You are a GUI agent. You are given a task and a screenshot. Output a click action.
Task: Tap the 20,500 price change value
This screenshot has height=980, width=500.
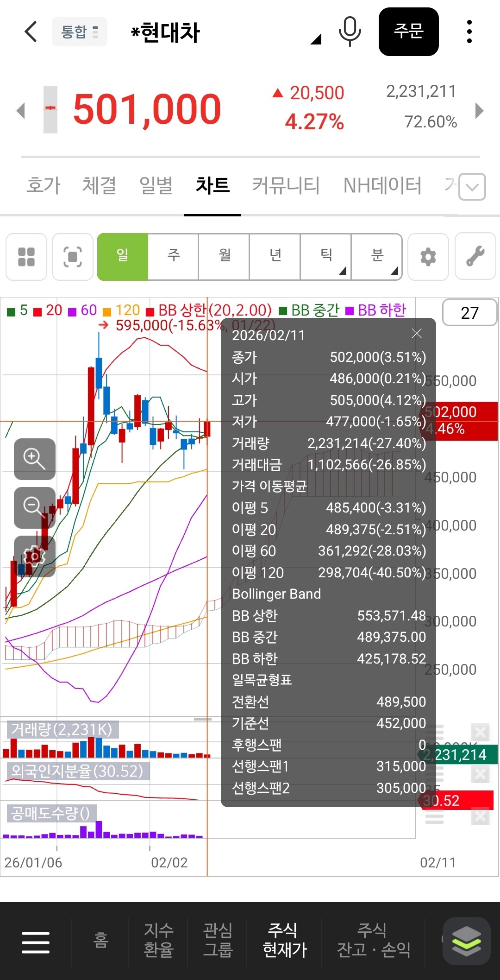pyautogui.click(x=317, y=93)
